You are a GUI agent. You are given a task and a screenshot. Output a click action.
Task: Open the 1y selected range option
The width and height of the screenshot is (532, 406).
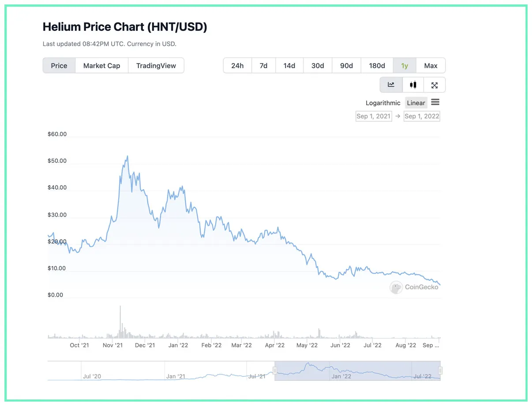(x=405, y=65)
